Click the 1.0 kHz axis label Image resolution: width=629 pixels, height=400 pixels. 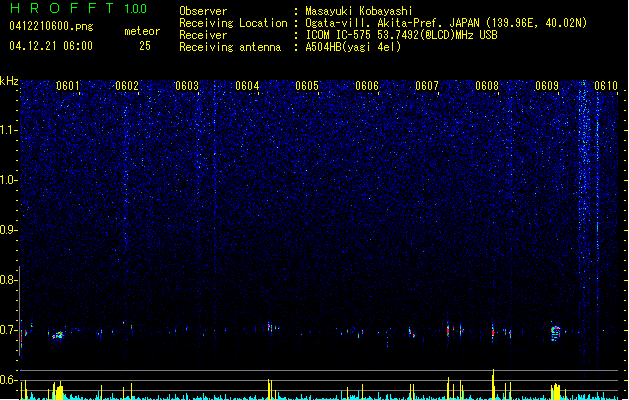pos(8,180)
